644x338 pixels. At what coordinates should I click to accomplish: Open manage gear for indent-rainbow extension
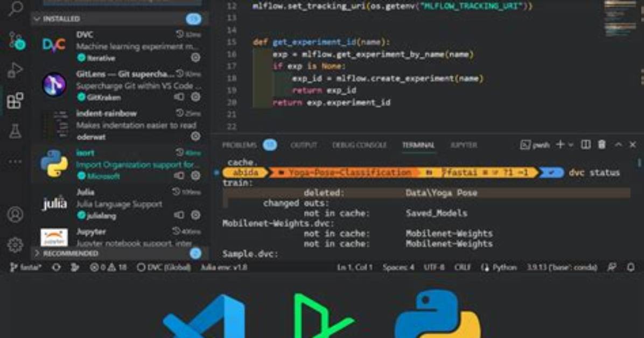tap(196, 136)
